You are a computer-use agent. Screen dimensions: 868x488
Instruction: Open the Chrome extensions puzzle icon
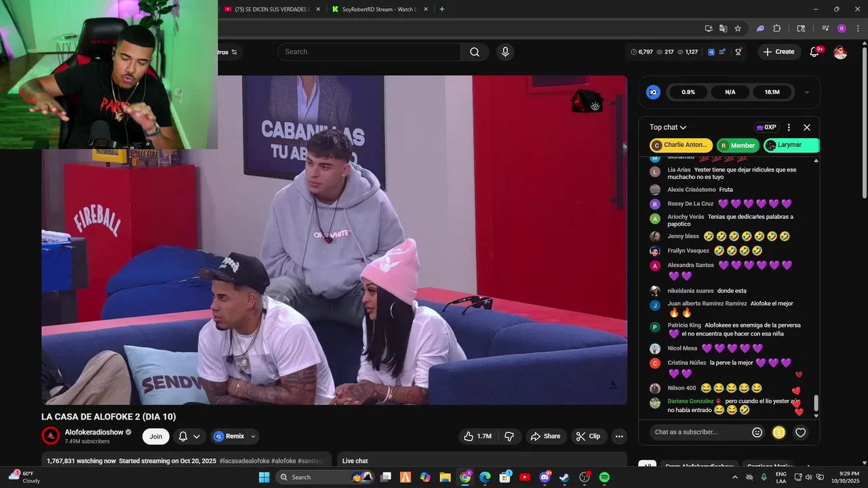pyautogui.click(x=777, y=28)
